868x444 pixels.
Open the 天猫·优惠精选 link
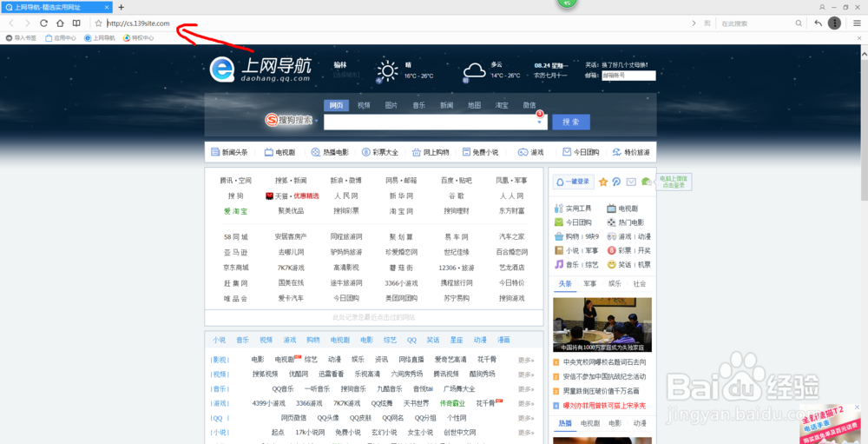293,195
